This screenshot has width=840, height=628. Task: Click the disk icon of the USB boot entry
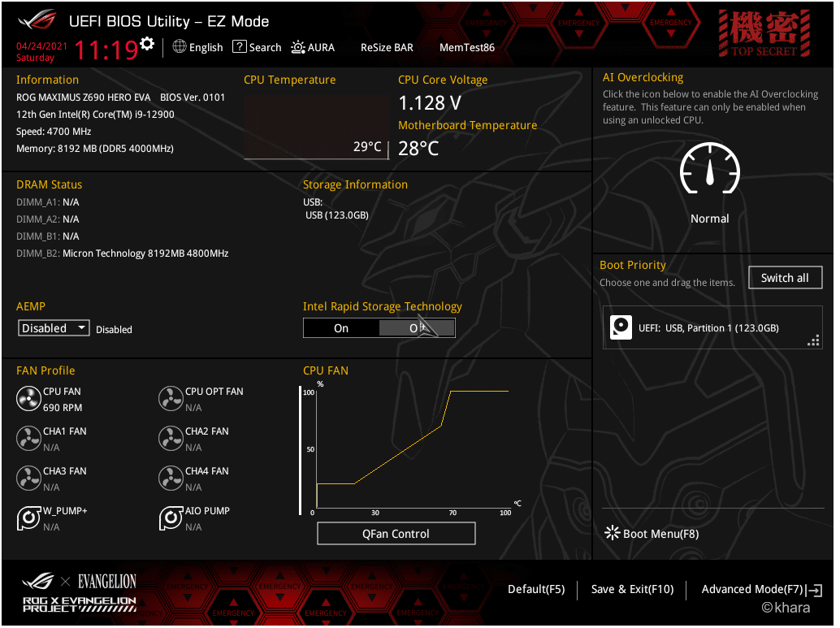click(621, 327)
